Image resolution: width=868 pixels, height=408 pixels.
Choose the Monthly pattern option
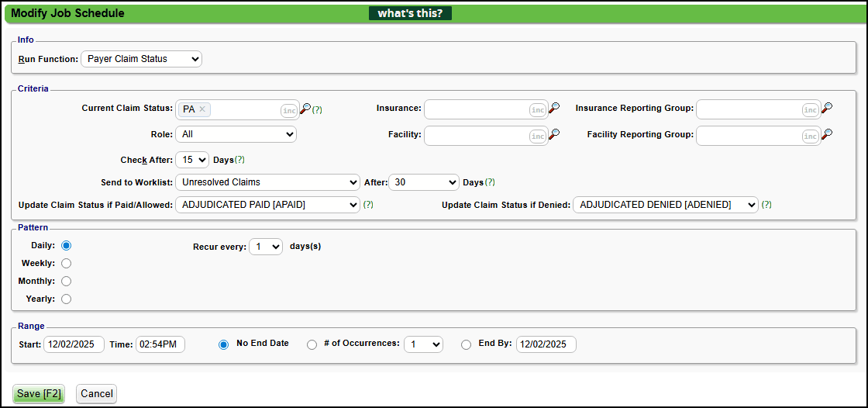(x=66, y=281)
